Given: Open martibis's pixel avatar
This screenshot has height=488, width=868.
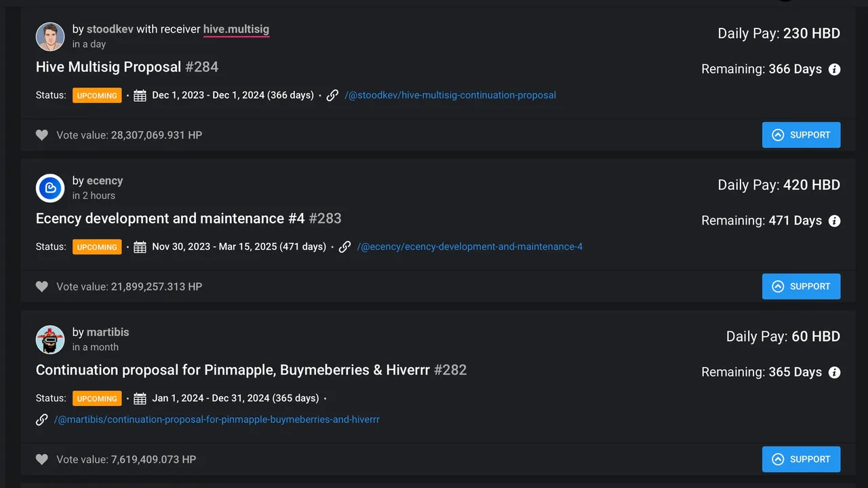Looking at the screenshot, I should click(50, 339).
